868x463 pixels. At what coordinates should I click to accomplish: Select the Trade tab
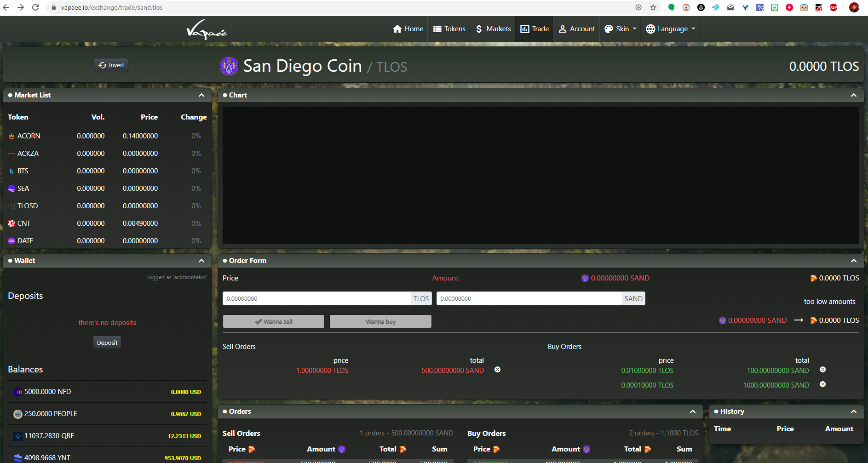click(535, 29)
